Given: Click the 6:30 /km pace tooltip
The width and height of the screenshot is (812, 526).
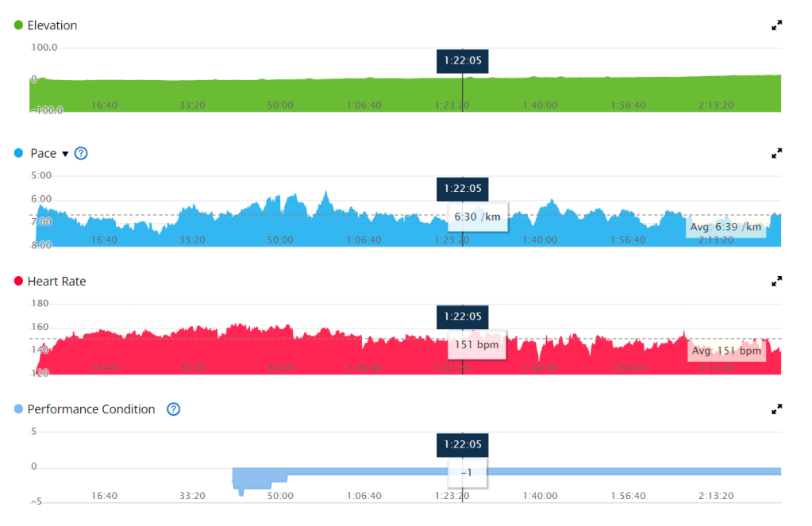Looking at the screenshot, I should [479, 216].
